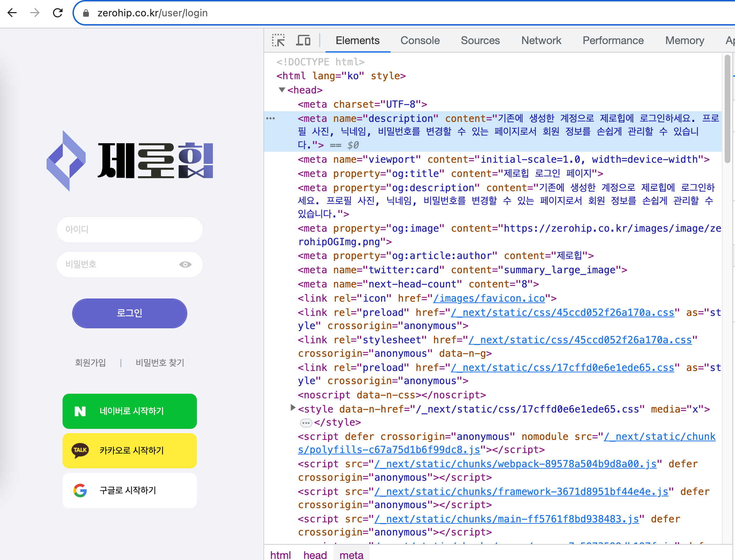Open the three-dots menu beside selected meta

pos(270,118)
